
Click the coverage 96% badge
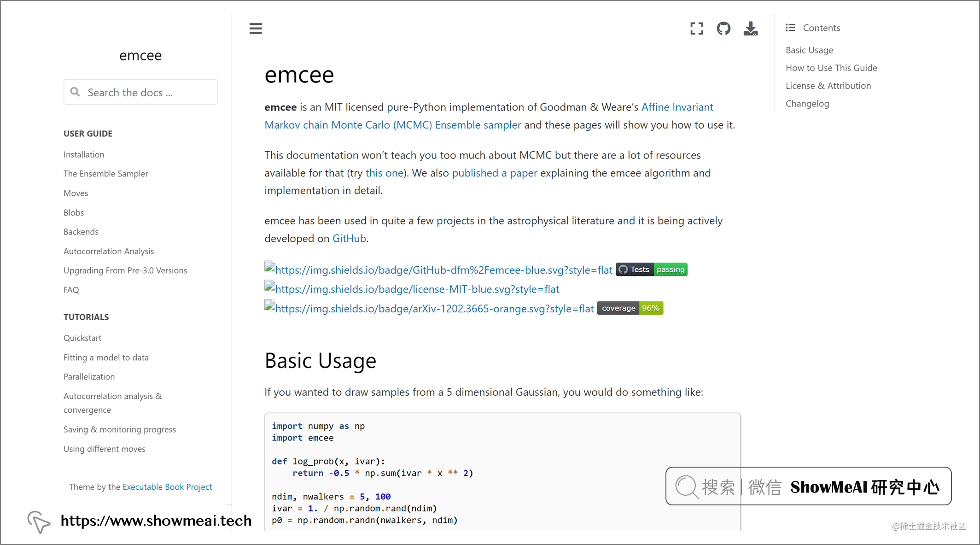[x=630, y=308]
